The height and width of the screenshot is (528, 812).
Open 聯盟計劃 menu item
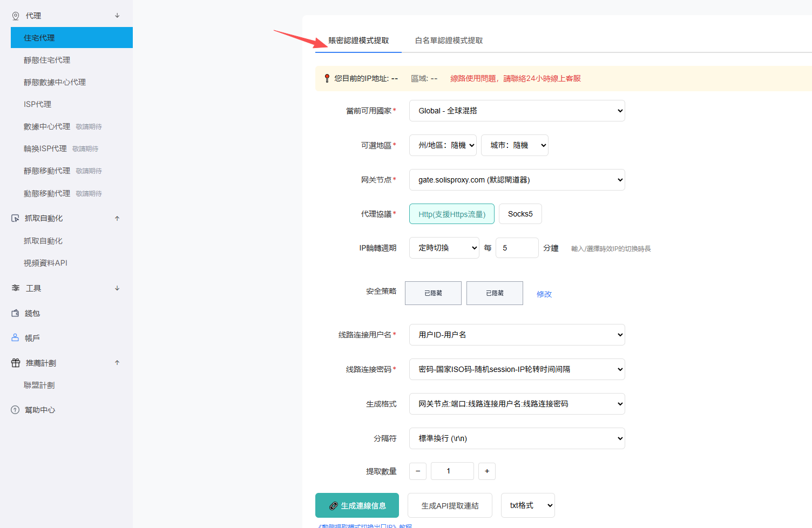[x=39, y=385]
